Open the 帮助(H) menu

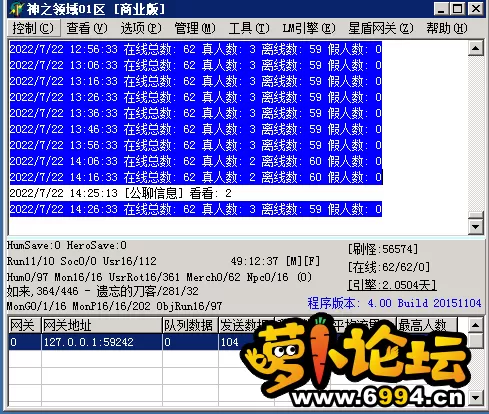pyautogui.click(x=447, y=28)
